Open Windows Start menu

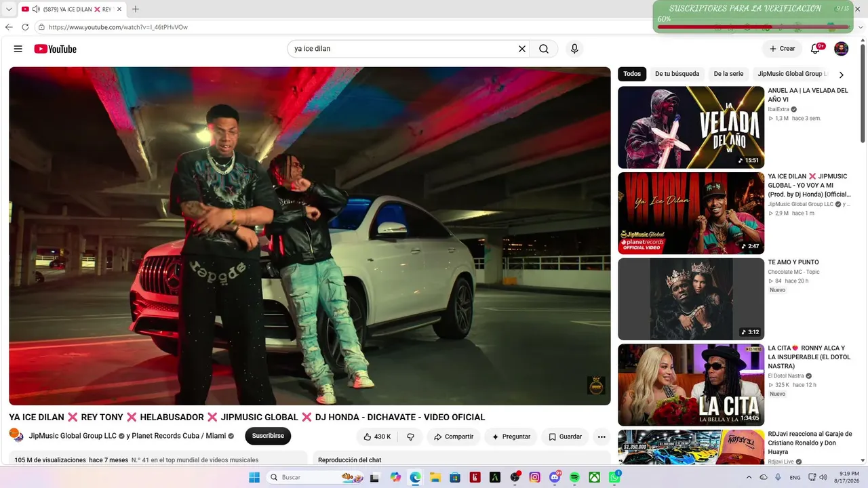(x=254, y=477)
